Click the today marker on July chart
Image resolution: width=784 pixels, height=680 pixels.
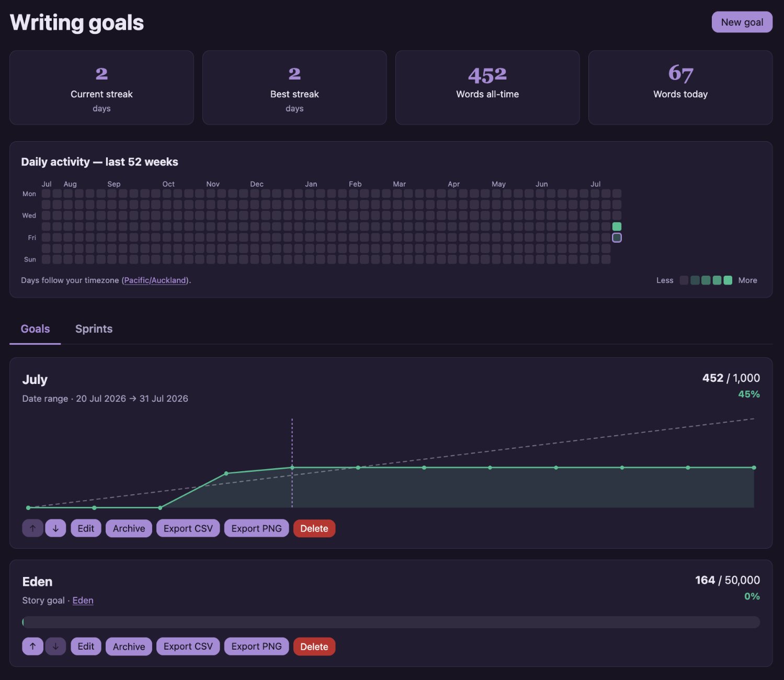tap(292, 463)
